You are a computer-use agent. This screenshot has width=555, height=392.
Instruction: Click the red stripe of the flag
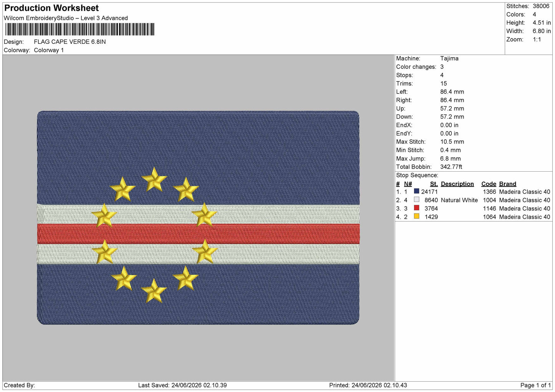(x=198, y=234)
